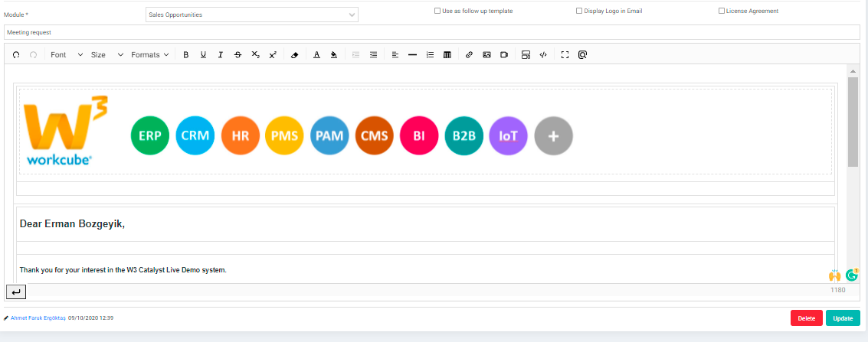Insert a video using the media icon
Image resolution: width=868 pixels, height=342 pixels.
tap(504, 54)
